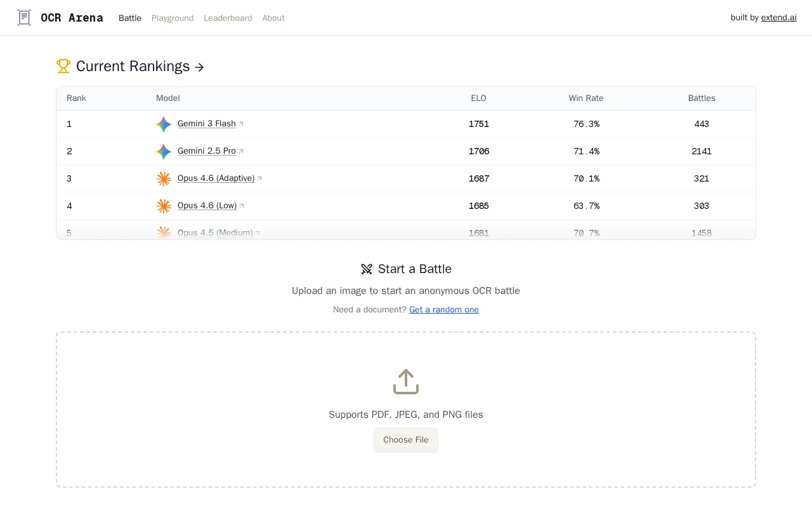Image resolution: width=812 pixels, height=508 pixels.
Task: Click external-link arrow next to Opus 4.6 (Adaptive)
Action: tap(259, 178)
